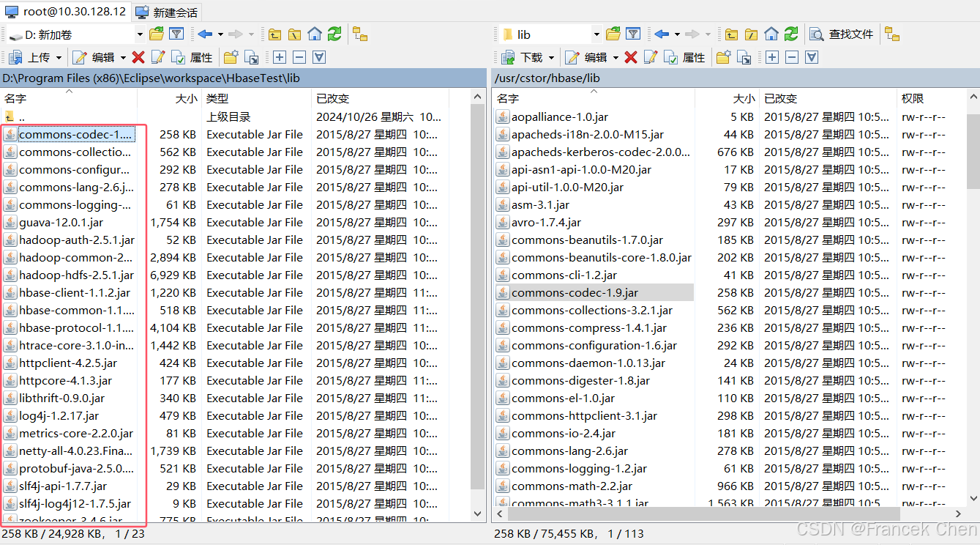The width and height of the screenshot is (980, 545).
Task: Click the 查找文件 find files button
Action: [842, 34]
